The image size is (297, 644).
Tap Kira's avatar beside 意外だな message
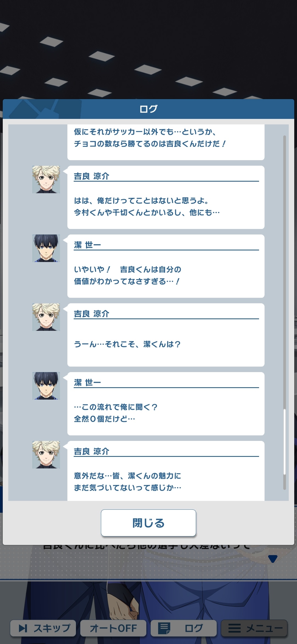[46, 455]
